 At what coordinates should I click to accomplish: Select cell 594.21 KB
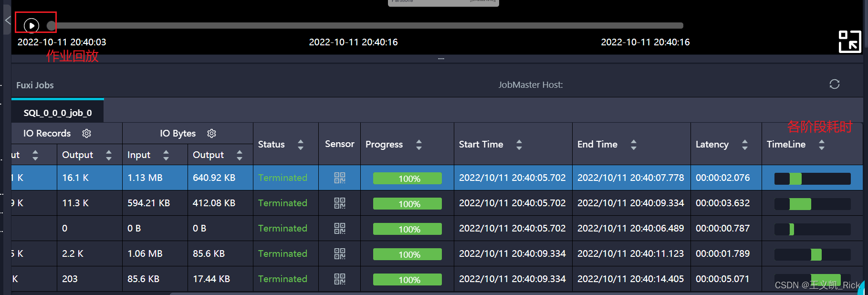click(x=149, y=203)
